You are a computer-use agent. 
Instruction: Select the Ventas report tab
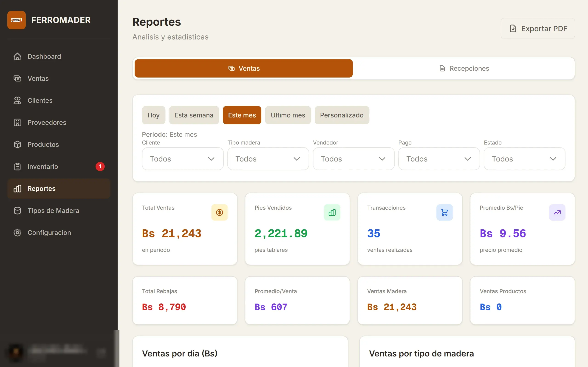click(243, 68)
